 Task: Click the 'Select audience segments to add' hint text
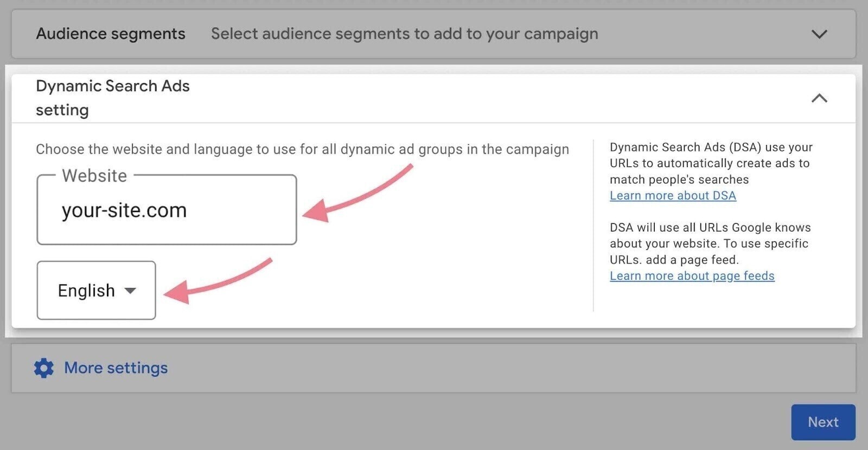point(404,34)
